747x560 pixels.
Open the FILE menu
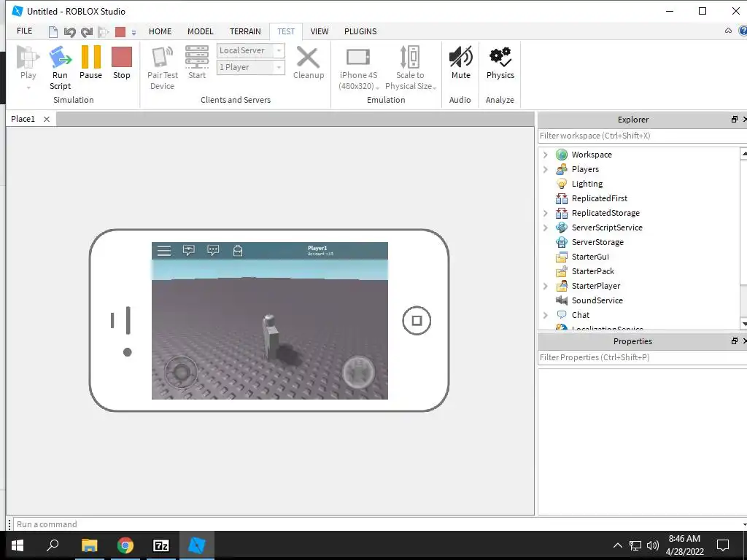pyautogui.click(x=25, y=31)
